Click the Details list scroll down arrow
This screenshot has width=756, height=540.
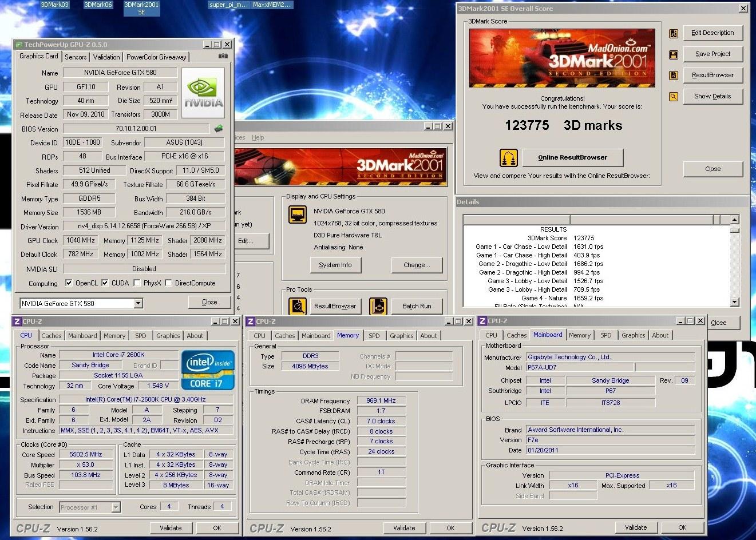click(735, 302)
